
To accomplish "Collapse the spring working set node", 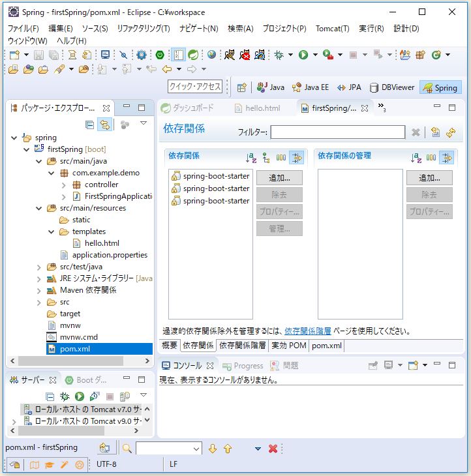I will coord(14,138).
